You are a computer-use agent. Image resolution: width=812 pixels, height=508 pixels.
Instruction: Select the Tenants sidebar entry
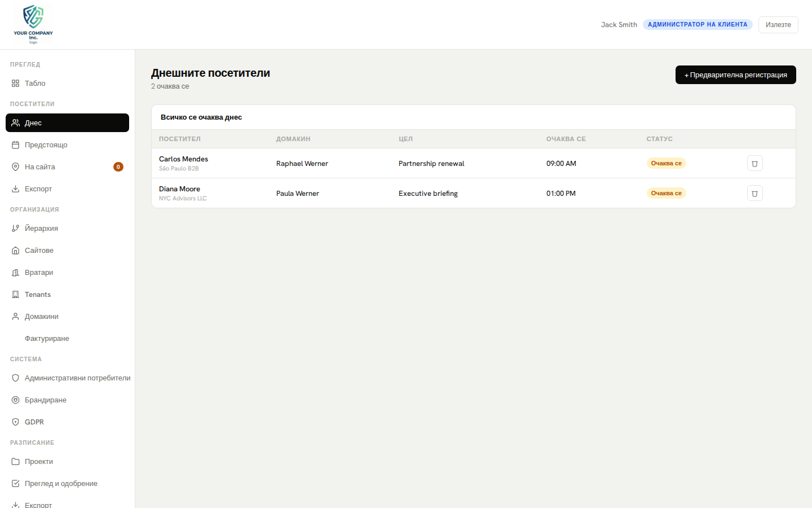pyautogui.click(x=38, y=295)
